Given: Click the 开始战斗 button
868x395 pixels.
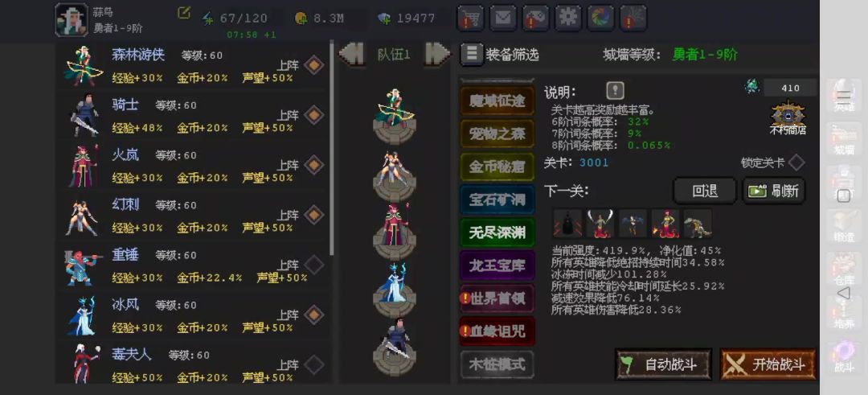Looking at the screenshot, I should click(768, 364).
